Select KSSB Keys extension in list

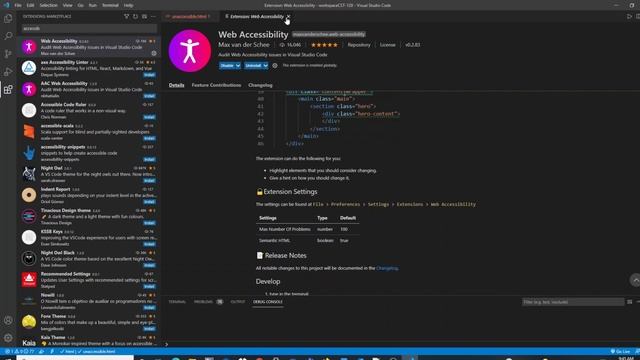pos(89,238)
